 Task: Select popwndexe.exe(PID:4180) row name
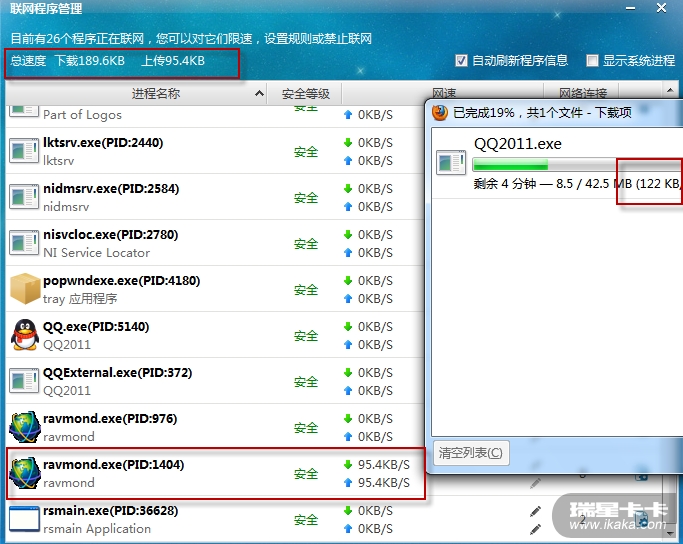tap(122, 280)
